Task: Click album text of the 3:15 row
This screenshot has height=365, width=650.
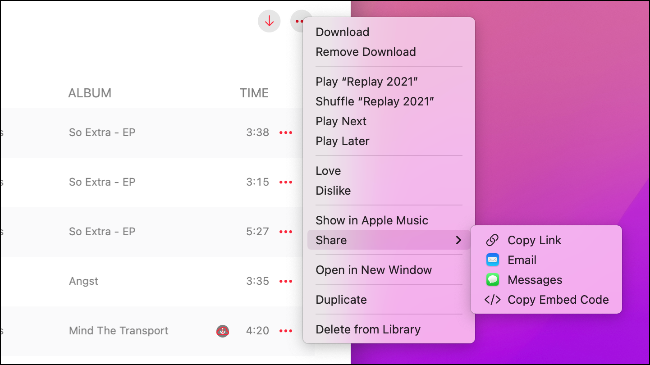Action: coord(102,182)
